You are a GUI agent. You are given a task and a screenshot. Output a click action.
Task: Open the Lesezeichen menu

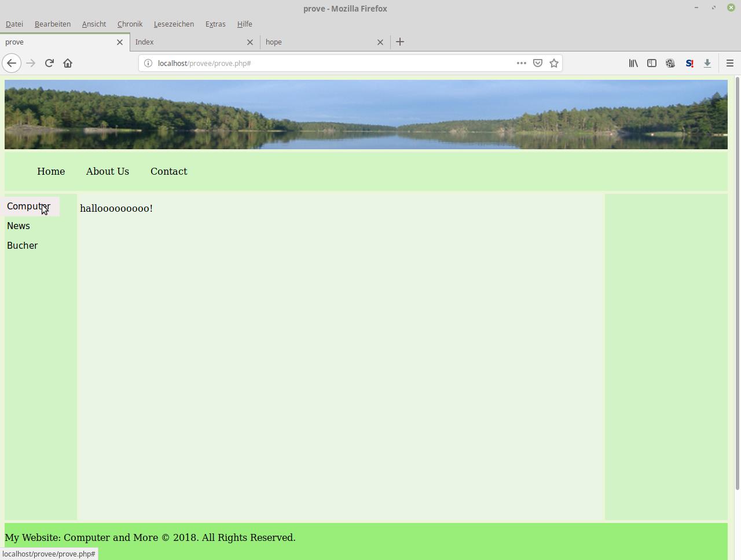coord(173,24)
